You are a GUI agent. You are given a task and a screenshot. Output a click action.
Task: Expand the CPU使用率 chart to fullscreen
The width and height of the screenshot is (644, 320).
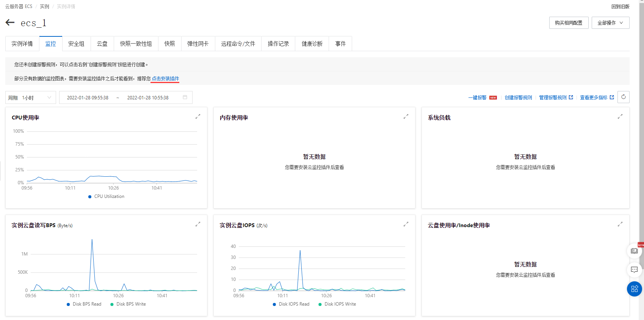(x=197, y=117)
